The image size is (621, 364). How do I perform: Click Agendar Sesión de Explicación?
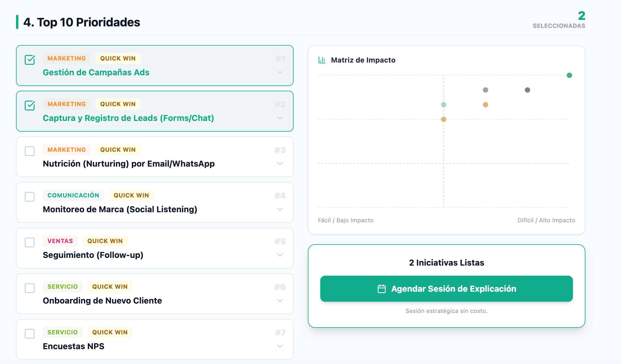click(446, 288)
